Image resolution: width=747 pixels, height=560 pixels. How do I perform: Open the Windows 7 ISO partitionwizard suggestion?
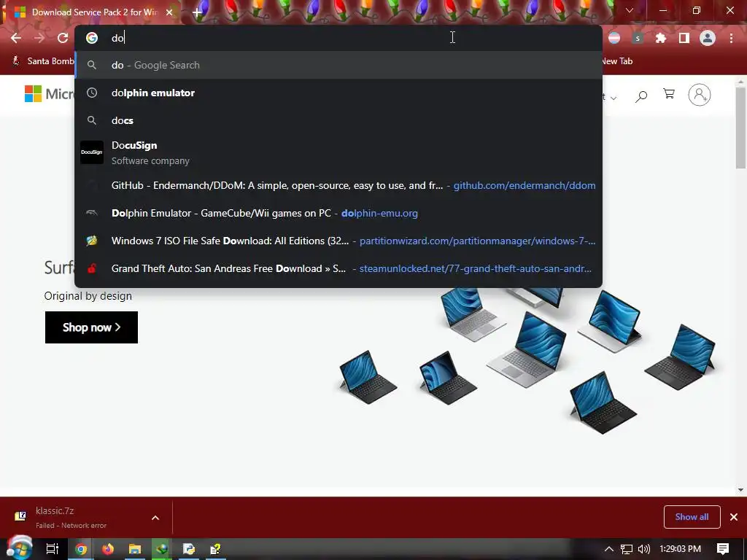pos(338,241)
